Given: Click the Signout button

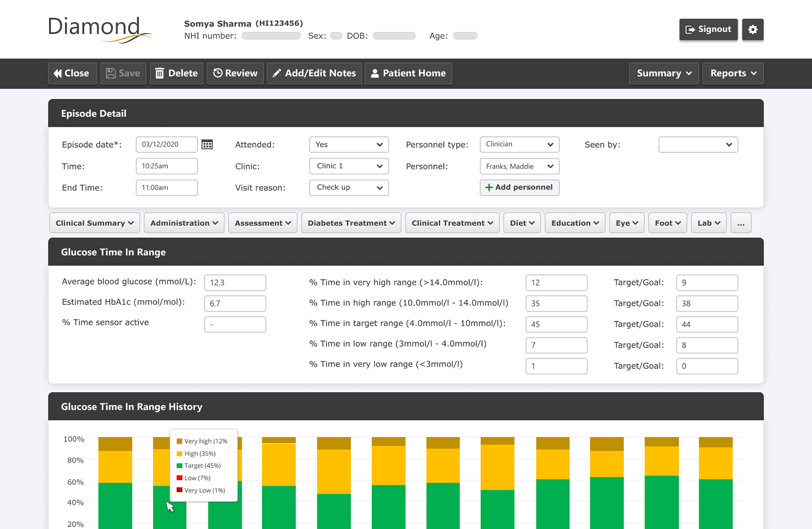Looking at the screenshot, I should click(x=708, y=29).
